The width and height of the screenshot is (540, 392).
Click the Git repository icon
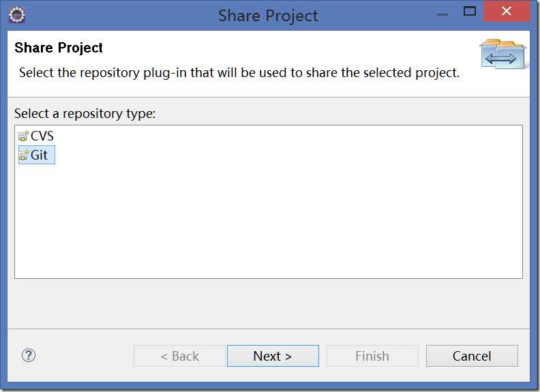(x=23, y=155)
